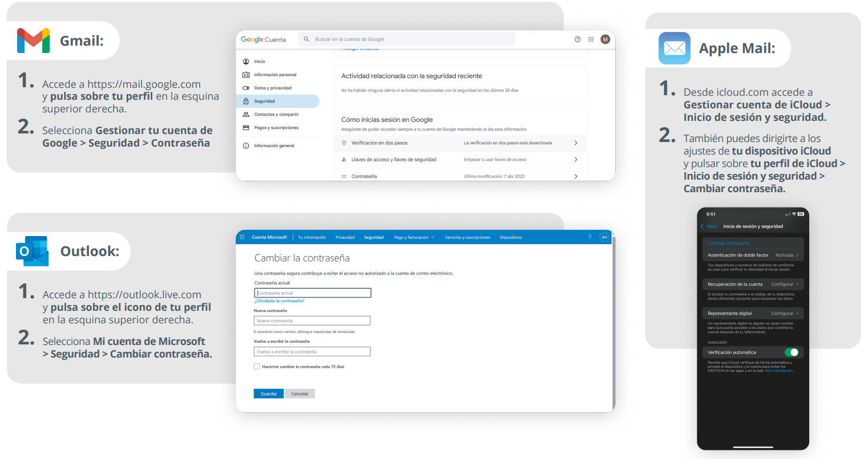Open the Llaves de acceso row chevron

coord(576,160)
